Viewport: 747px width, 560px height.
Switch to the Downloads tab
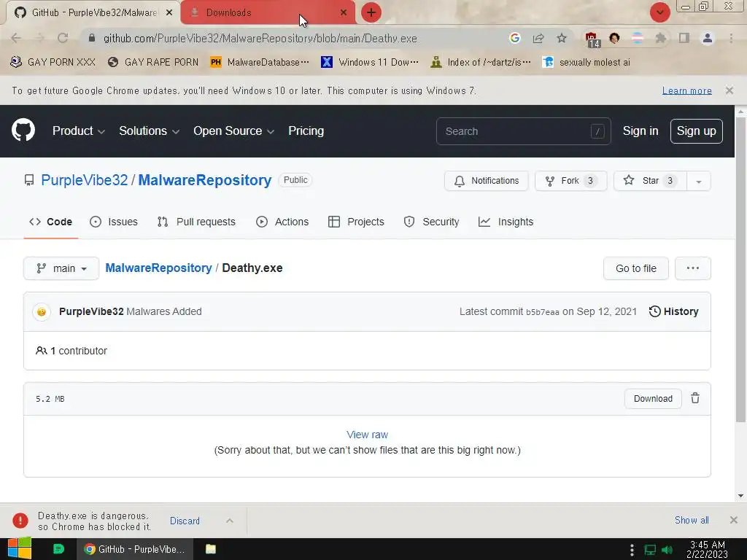(267, 12)
